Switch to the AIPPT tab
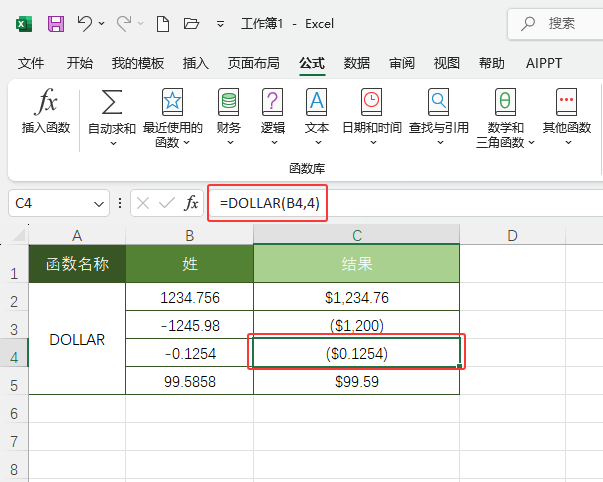The height and width of the screenshot is (482, 603). (544, 63)
